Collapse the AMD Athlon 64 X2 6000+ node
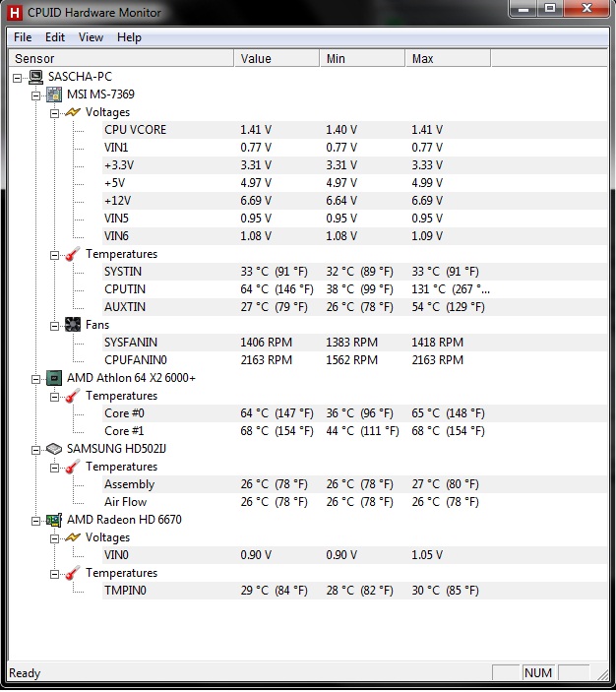616x692 pixels. pos(35,379)
